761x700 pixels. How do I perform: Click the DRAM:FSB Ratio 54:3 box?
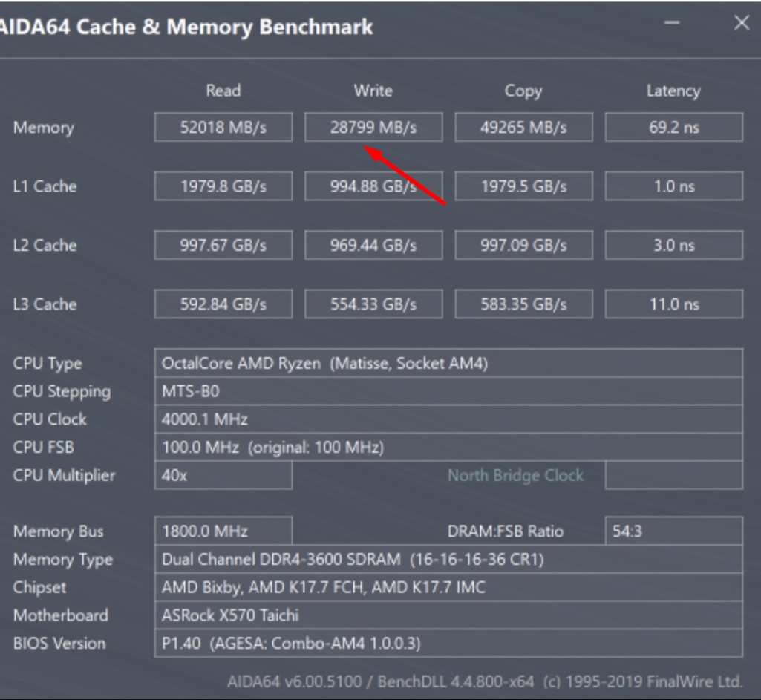(673, 531)
